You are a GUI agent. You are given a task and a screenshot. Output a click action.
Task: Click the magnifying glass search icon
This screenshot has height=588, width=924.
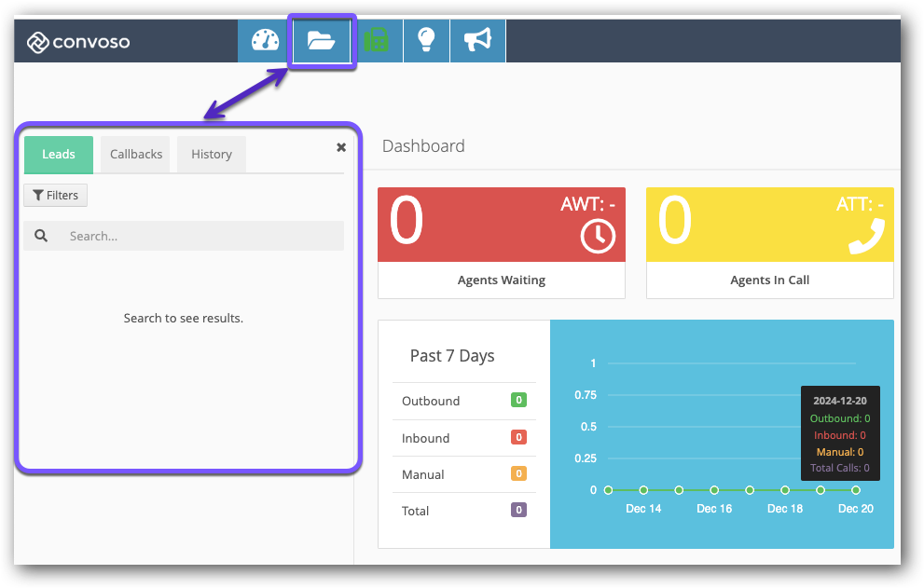point(41,236)
